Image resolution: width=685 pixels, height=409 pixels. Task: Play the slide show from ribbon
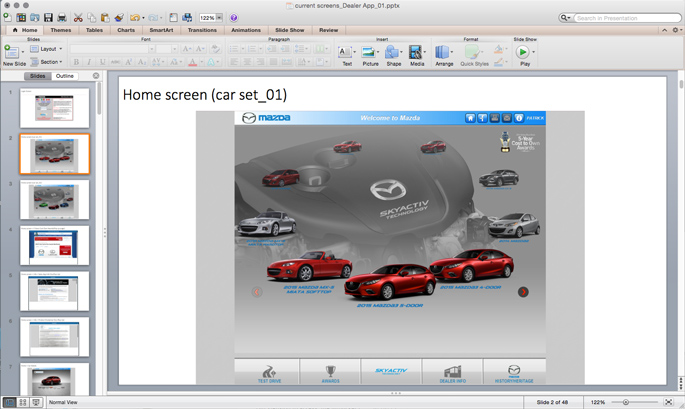tap(522, 52)
